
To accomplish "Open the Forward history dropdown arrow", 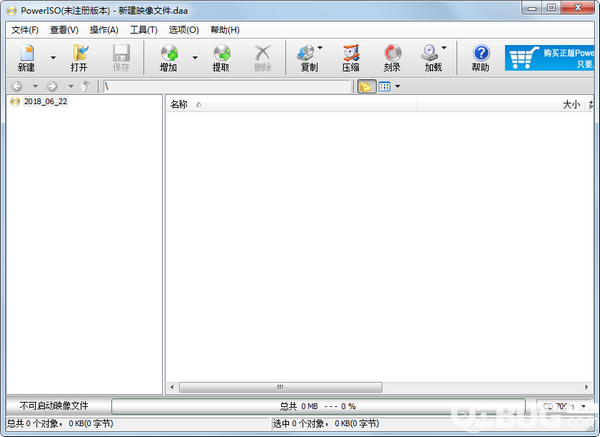I will [x=71, y=86].
